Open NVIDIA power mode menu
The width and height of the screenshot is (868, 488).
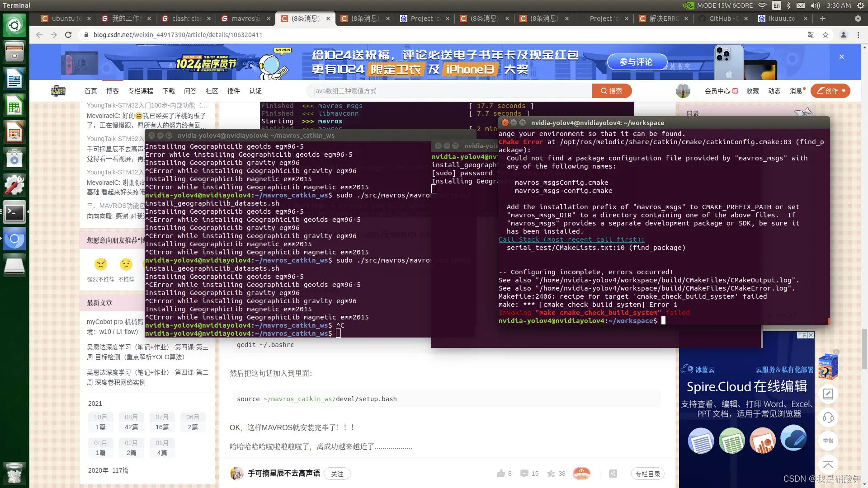click(717, 5)
